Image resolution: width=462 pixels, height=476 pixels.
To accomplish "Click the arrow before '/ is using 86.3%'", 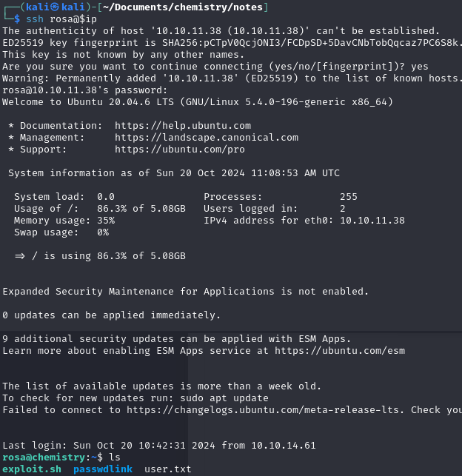I will (20, 256).
